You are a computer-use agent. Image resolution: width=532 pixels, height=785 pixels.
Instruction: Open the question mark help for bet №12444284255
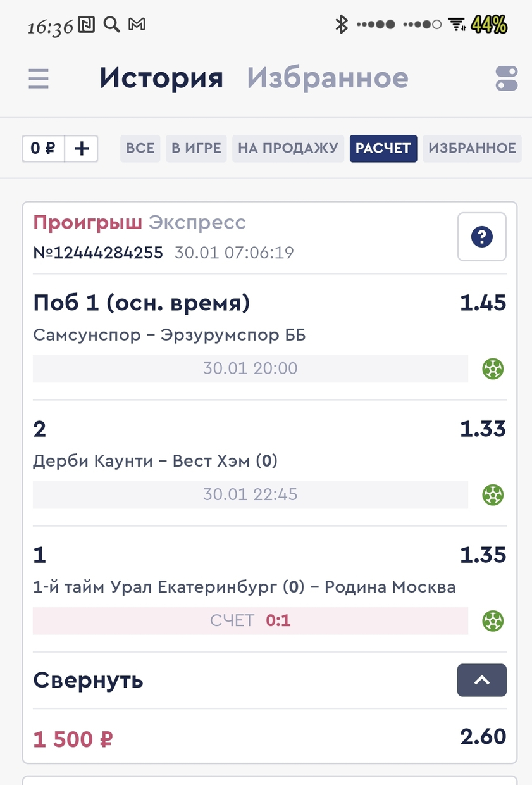482,237
